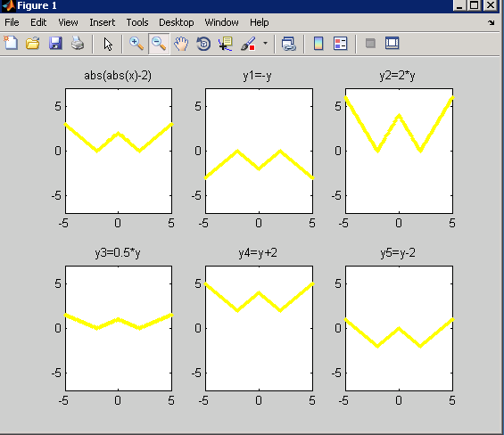
Task: Click the Hide Plot Tools icon
Action: coord(370,43)
